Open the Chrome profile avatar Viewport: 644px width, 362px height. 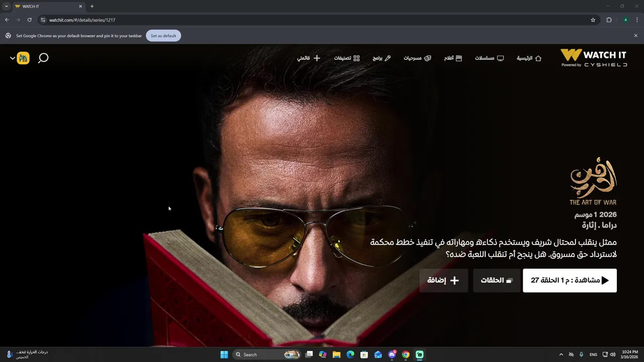click(x=625, y=20)
